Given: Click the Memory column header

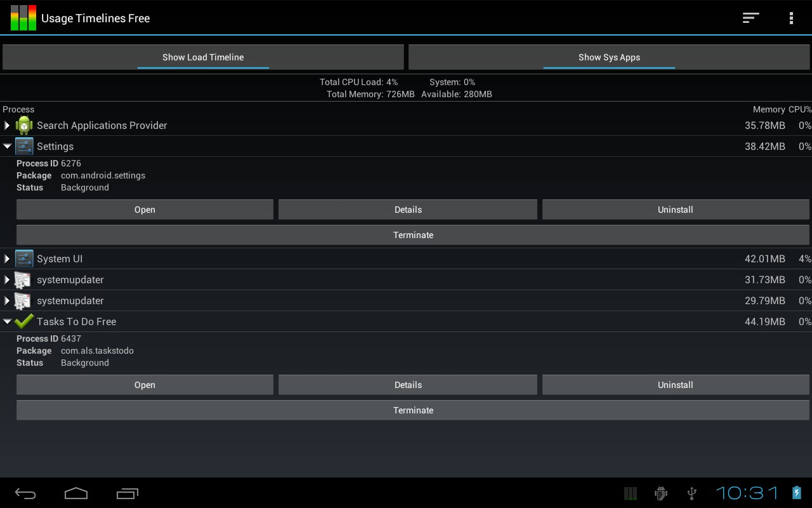Looking at the screenshot, I should (x=769, y=109).
